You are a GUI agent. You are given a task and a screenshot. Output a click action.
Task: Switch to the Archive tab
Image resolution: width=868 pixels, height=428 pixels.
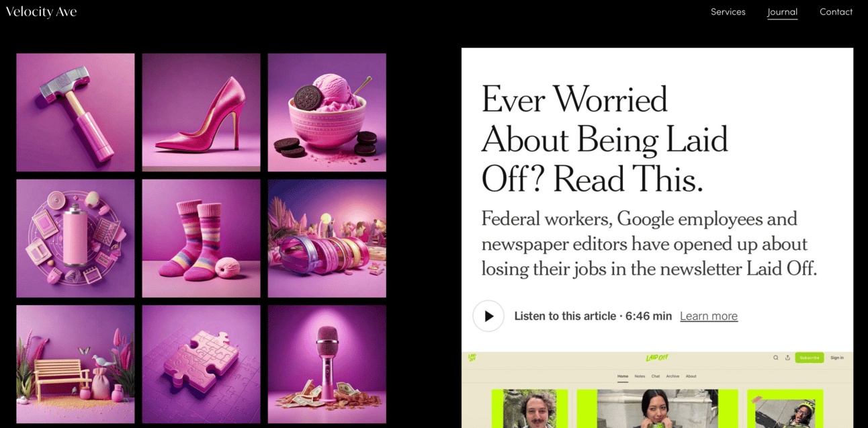[672, 376]
